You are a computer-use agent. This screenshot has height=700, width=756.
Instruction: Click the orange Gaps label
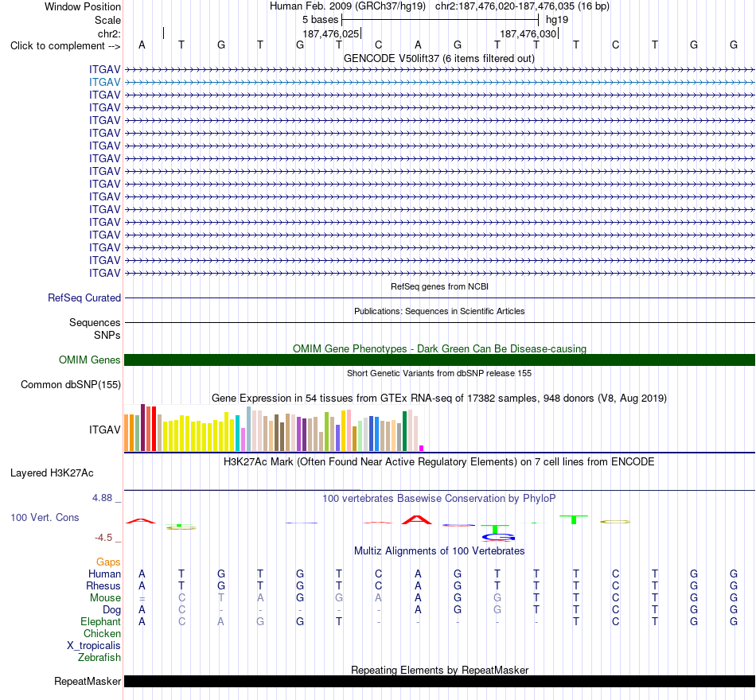coord(108,562)
